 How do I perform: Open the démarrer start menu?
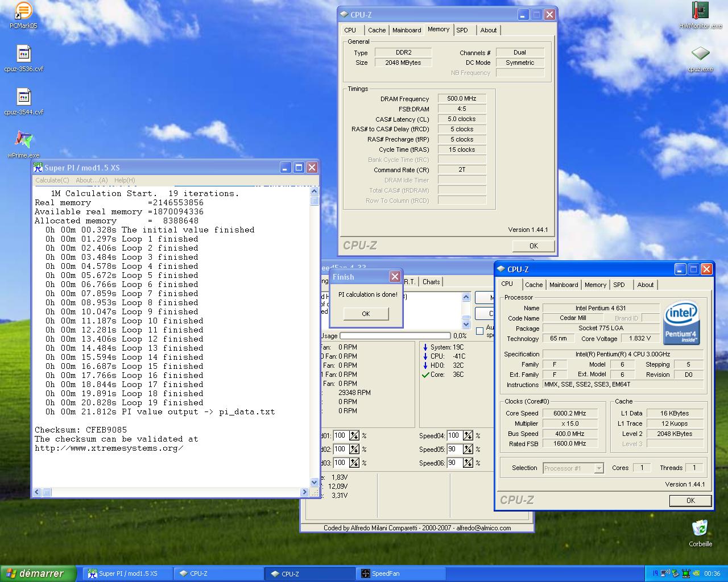point(38,573)
